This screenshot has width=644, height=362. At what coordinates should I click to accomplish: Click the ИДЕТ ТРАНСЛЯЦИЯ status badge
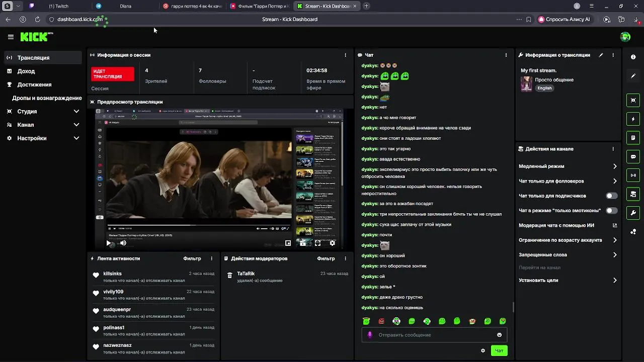click(x=113, y=74)
